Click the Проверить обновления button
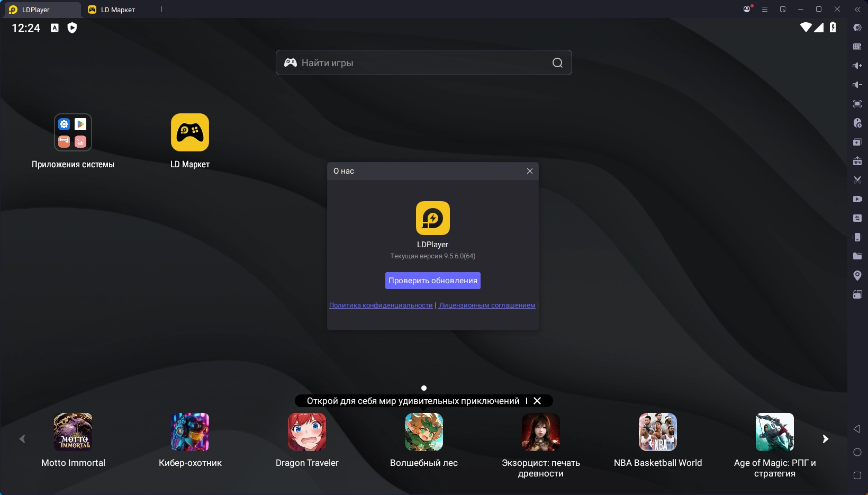Screen dimensions: 868x495 433,281
